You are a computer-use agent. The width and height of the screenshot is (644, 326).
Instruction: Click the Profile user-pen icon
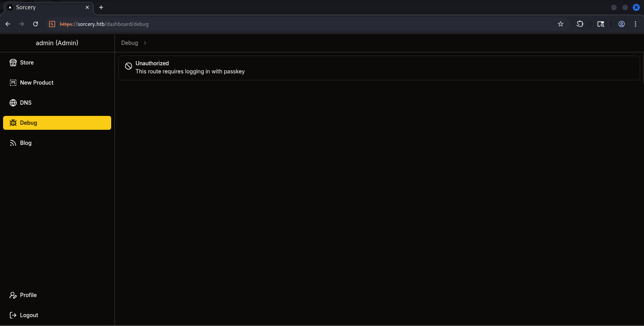(13, 295)
